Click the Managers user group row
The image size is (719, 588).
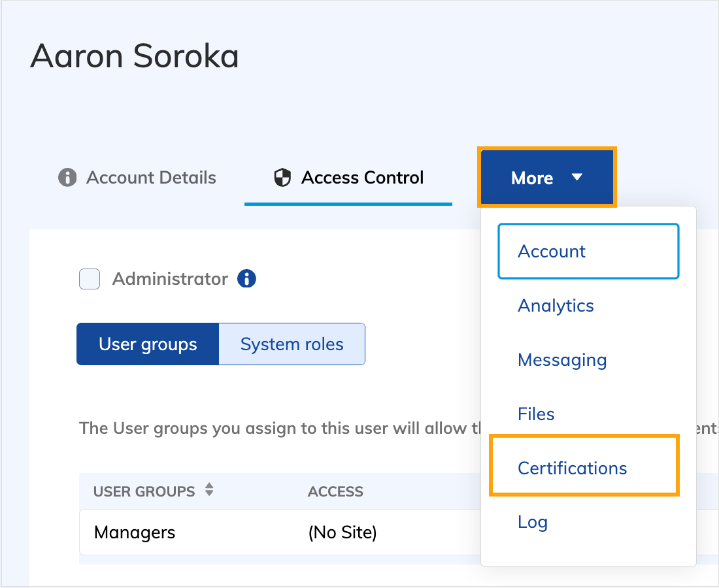point(135,532)
